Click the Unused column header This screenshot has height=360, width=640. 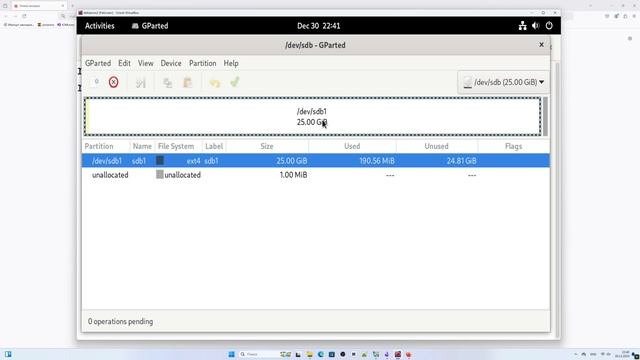point(436,146)
